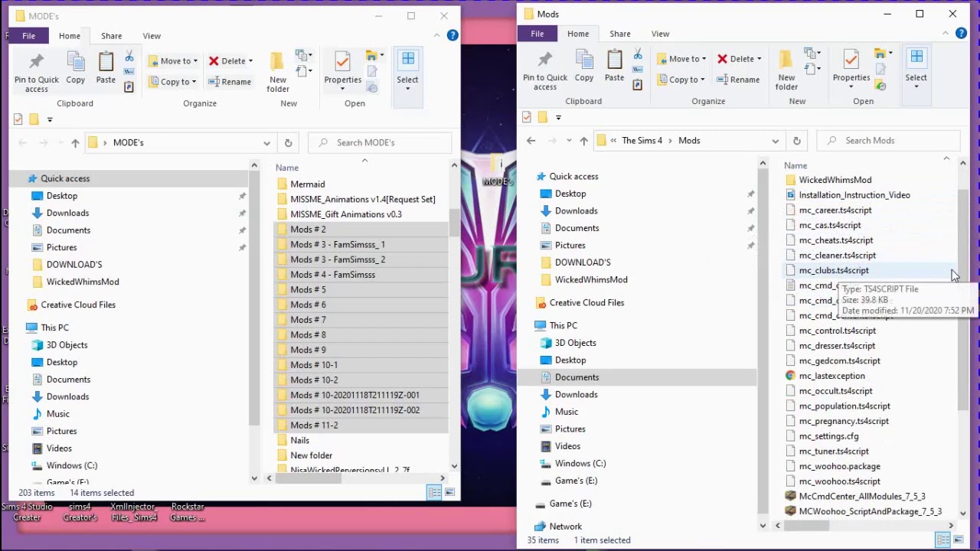980x551 pixels.
Task: Switch Mods window to large icons view
Action: 958,540
